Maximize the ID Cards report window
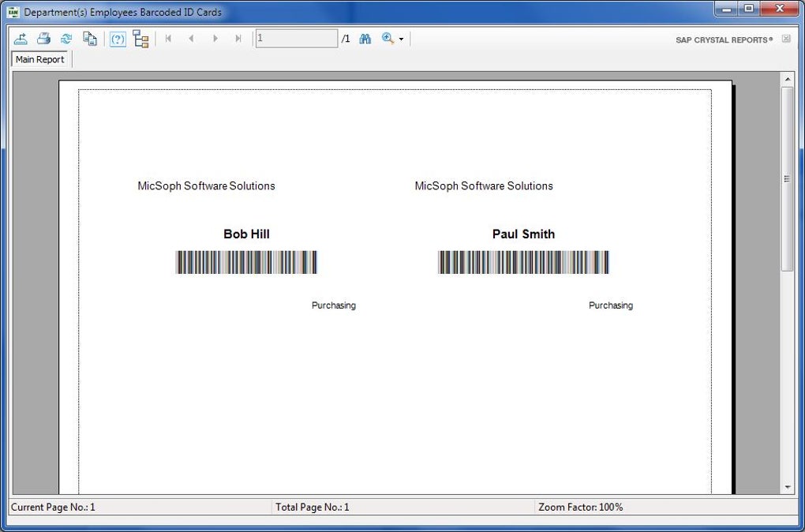 (x=748, y=9)
